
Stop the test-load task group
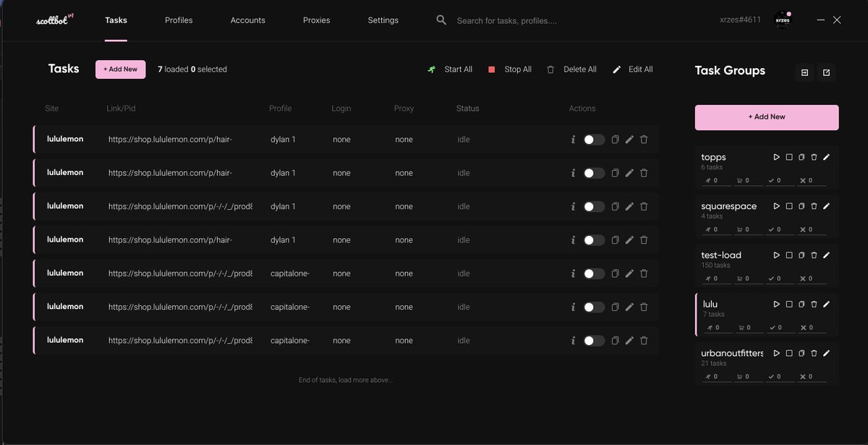(789, 255)
